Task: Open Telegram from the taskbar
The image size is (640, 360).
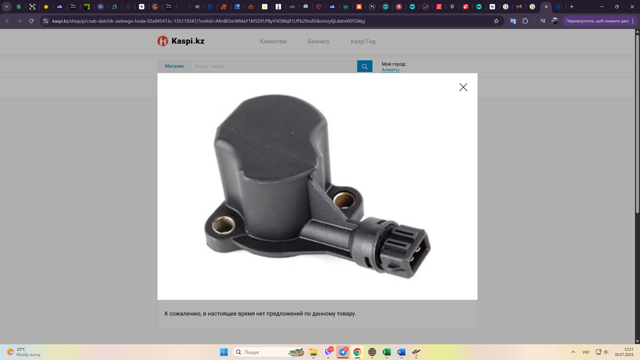Action: coord(343,352)
